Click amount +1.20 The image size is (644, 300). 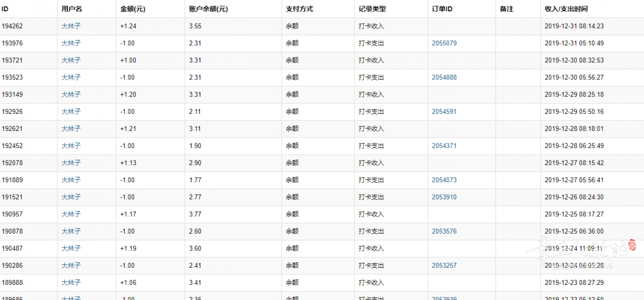[128, 95]
